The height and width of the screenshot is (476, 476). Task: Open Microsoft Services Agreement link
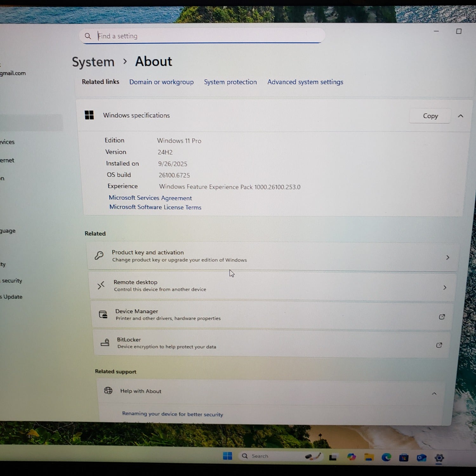(x=150, y=198)
